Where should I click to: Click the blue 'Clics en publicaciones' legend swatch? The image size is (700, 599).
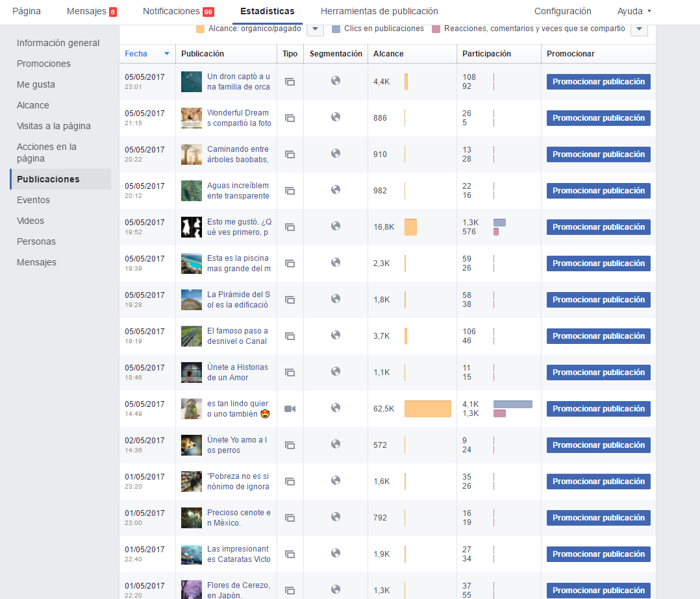point(336,29)
